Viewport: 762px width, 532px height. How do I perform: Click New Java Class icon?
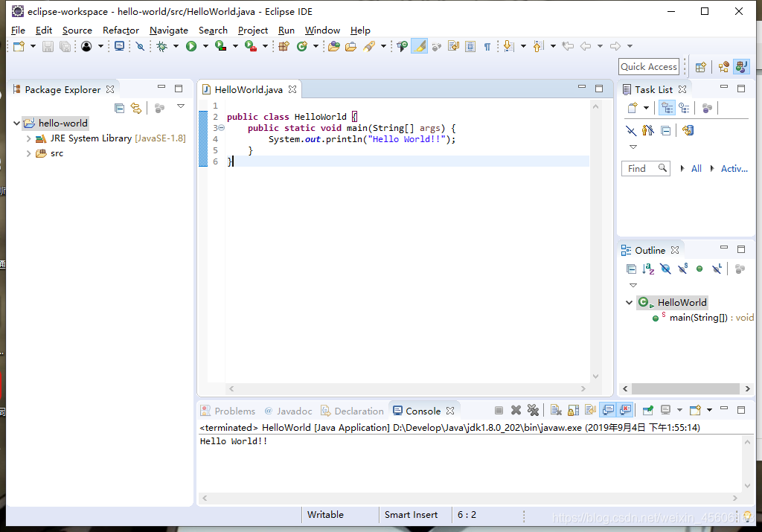point(302,46)
